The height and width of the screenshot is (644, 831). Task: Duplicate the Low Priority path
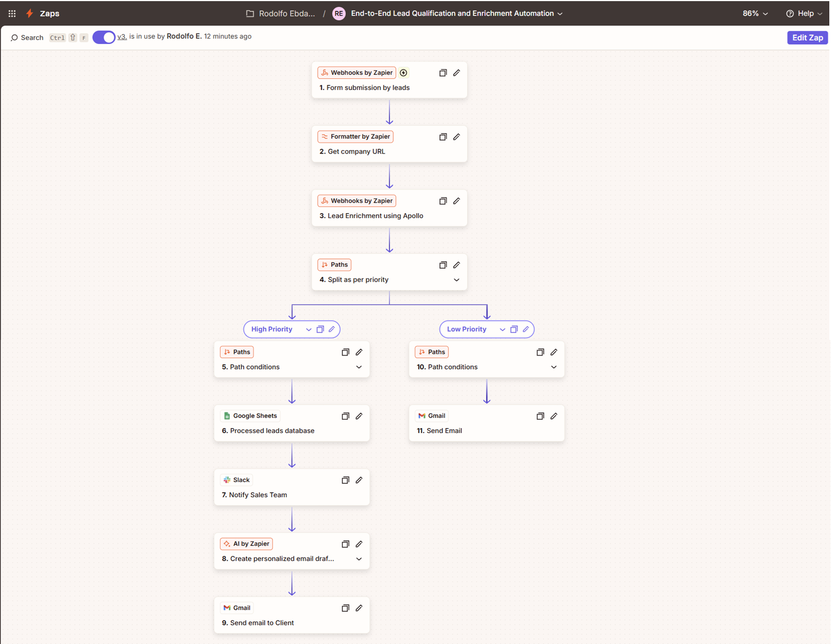coord(514,329)
